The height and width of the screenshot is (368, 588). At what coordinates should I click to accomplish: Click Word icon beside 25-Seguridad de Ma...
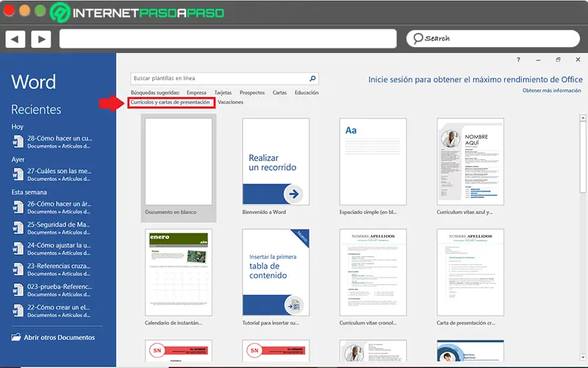point(17,228)
